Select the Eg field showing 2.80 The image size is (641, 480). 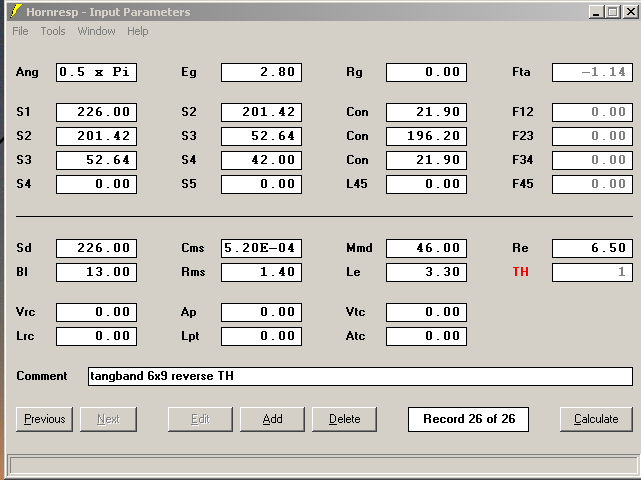point(262,72)
